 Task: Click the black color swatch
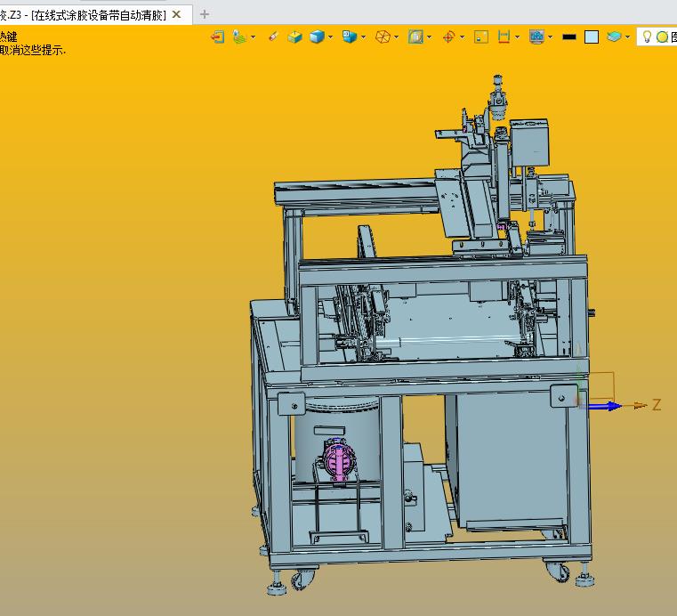(569, 37)
